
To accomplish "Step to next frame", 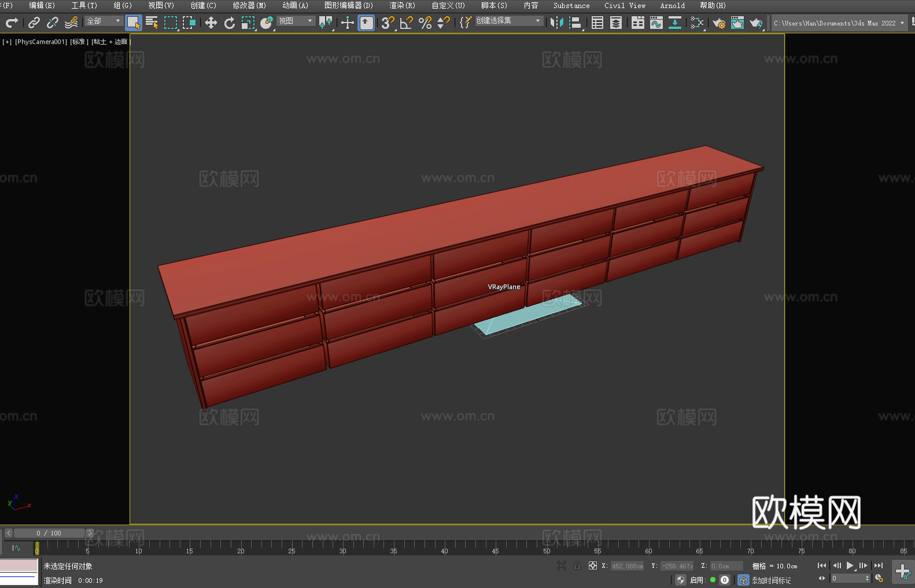I will coord(864,565).
